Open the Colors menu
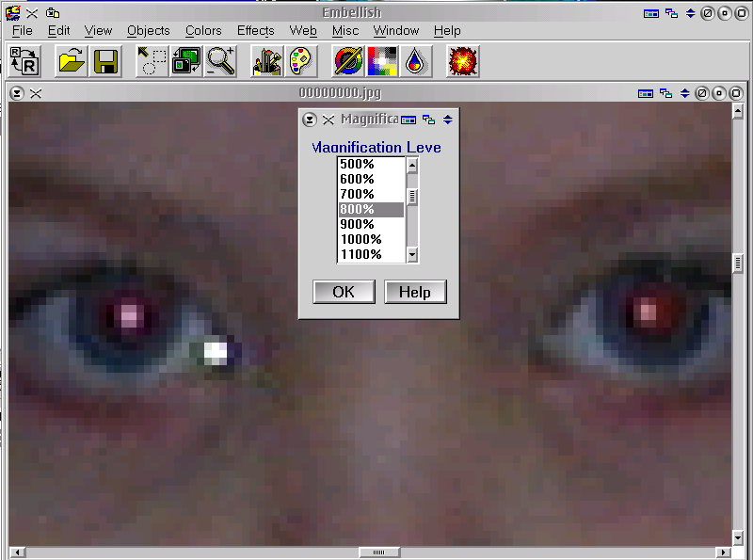Viewport: 753px width, 560px height. pos(203,31)
